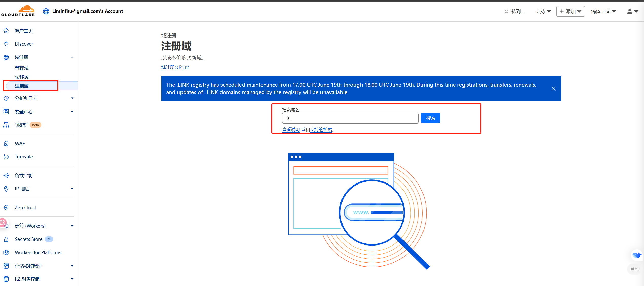Screen dimensions: 644x286
Task: Click the Turnstile icon in sidebar
Action: pyautogui.click(x=6, y=157)
